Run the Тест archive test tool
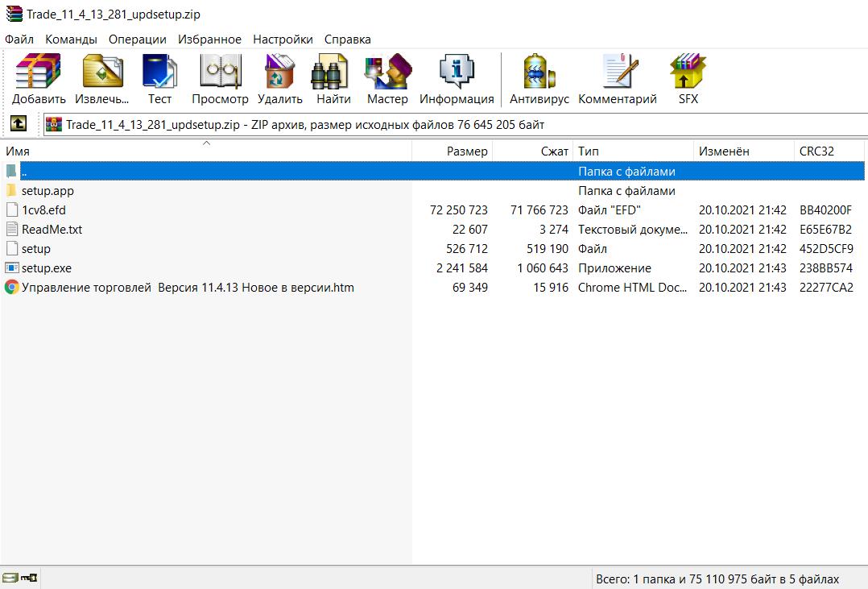Viewport: 868px width, 589px height. pyautogui.click(x=159, y=79)
